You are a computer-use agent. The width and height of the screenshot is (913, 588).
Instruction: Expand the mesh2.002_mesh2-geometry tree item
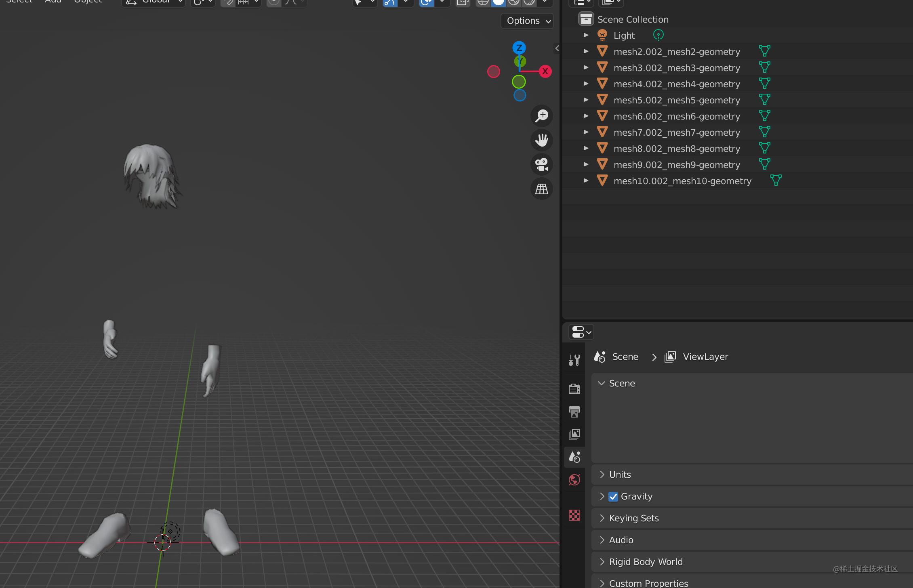(x=586, y=51)
